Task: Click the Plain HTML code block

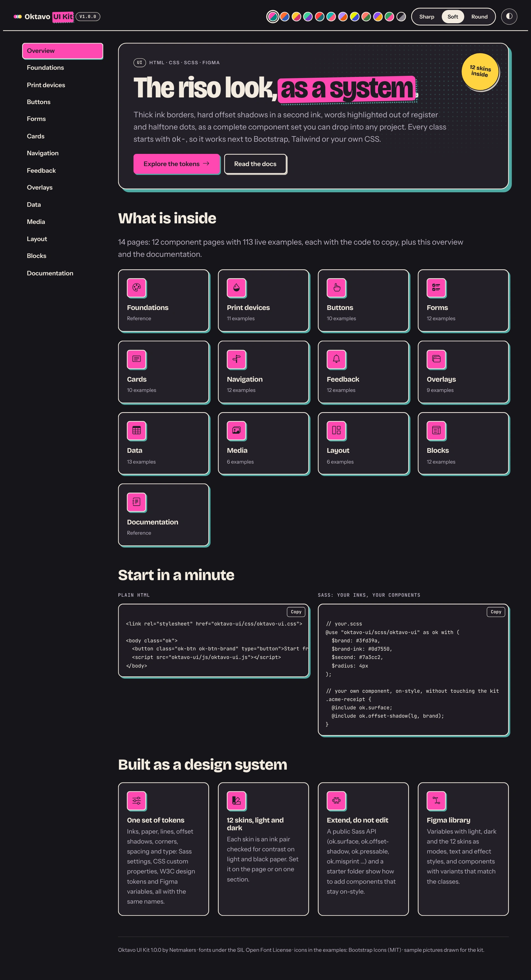Action: 214,640
